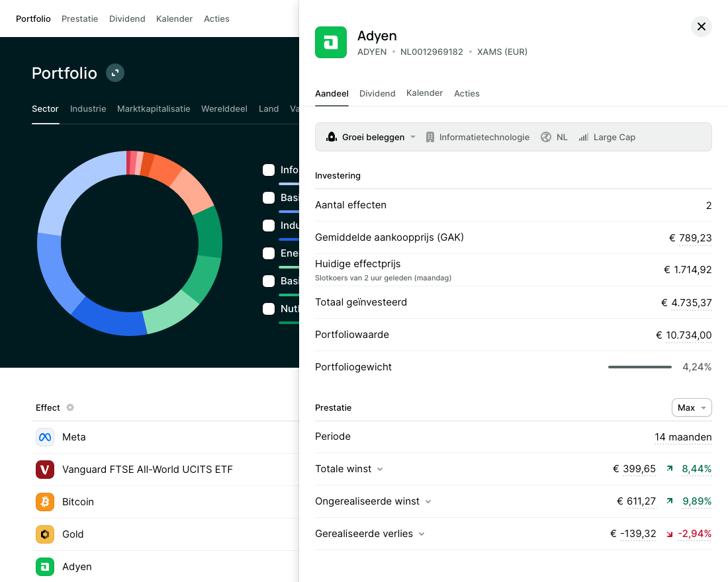Expand the Totale winst chevron
Screen dimensions: 728x582
tap(380, 470)
